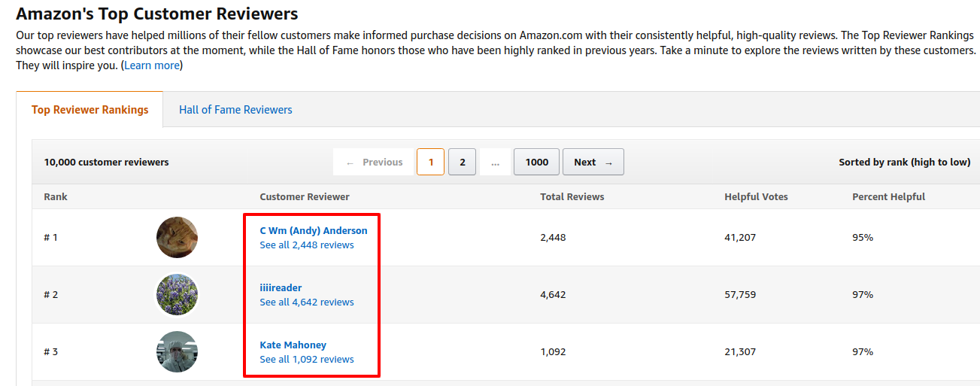The height and width of the screenshot is (386, 980).
Task: Click the # 1 rank cell
Action: [x=51, y=238]
